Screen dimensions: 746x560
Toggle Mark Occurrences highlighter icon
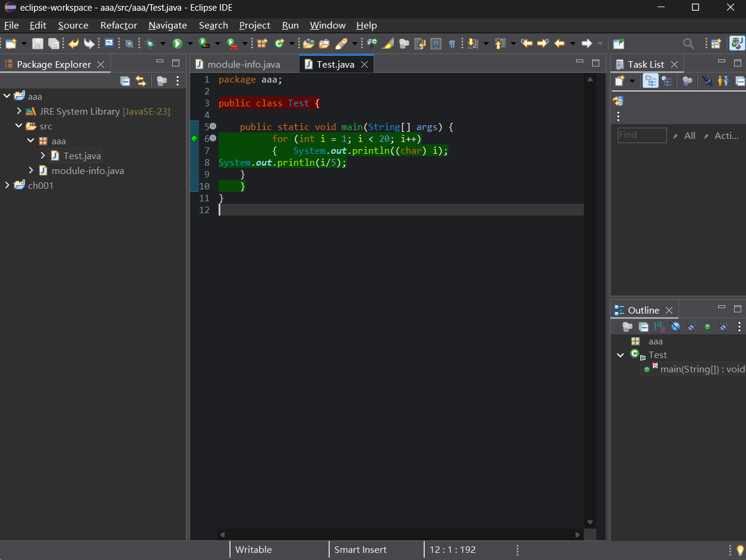point(388,43)
